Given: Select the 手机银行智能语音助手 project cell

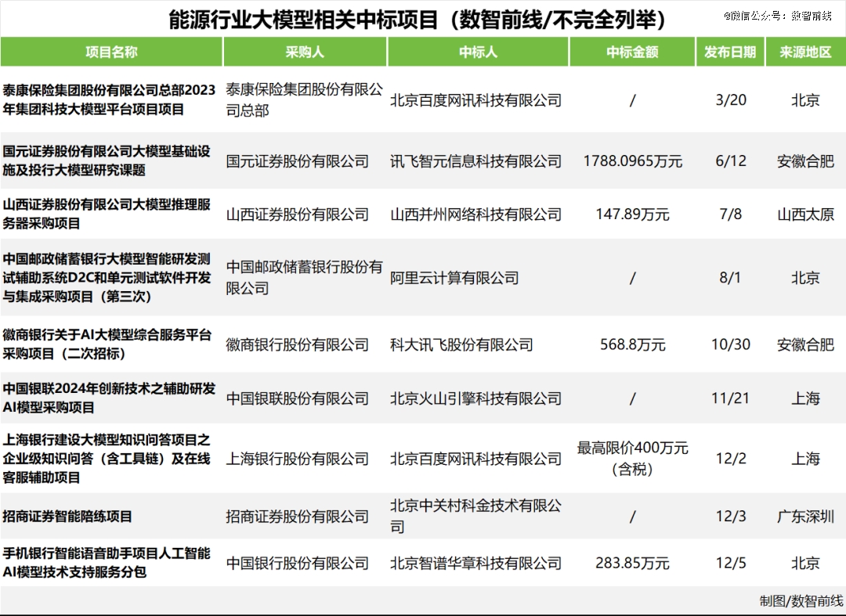Looking at the screenshot, I should [107, 563].
